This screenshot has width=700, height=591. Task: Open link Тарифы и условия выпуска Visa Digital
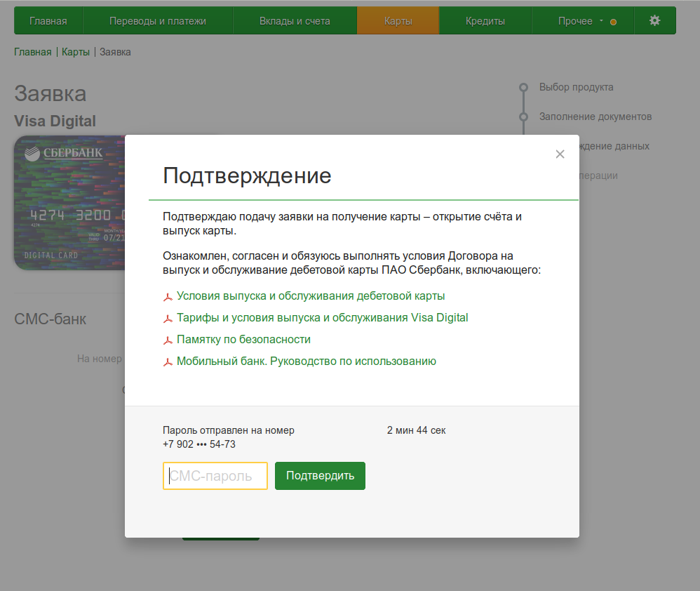[323, 318]
